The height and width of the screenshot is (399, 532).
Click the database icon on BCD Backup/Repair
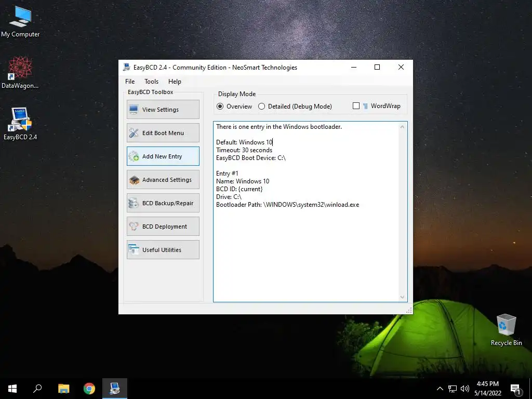(x=134, y=203)
